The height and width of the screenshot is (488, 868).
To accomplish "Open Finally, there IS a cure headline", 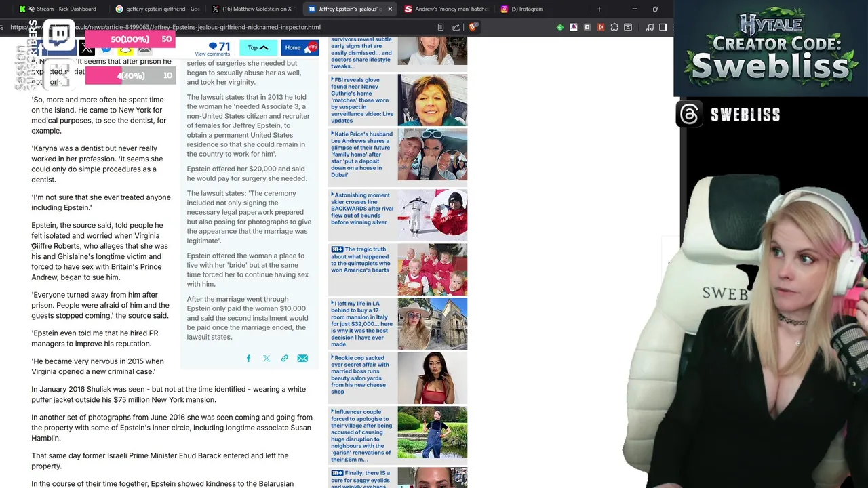I will 360,479.
